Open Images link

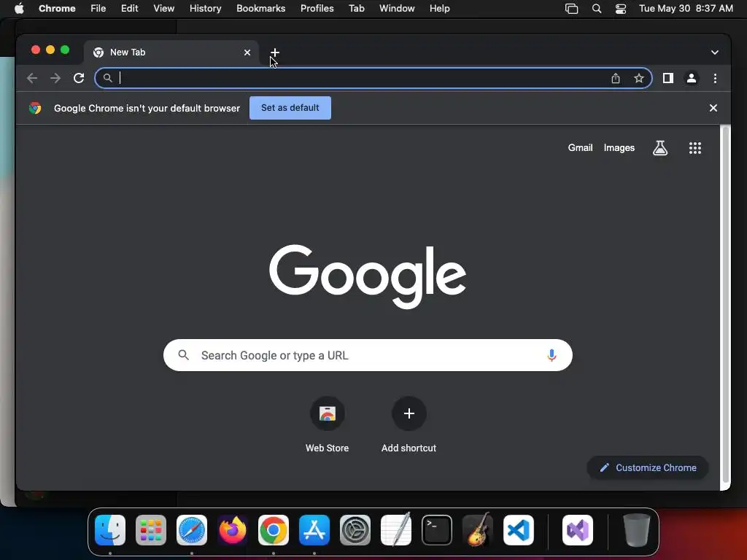coord(619,148)
